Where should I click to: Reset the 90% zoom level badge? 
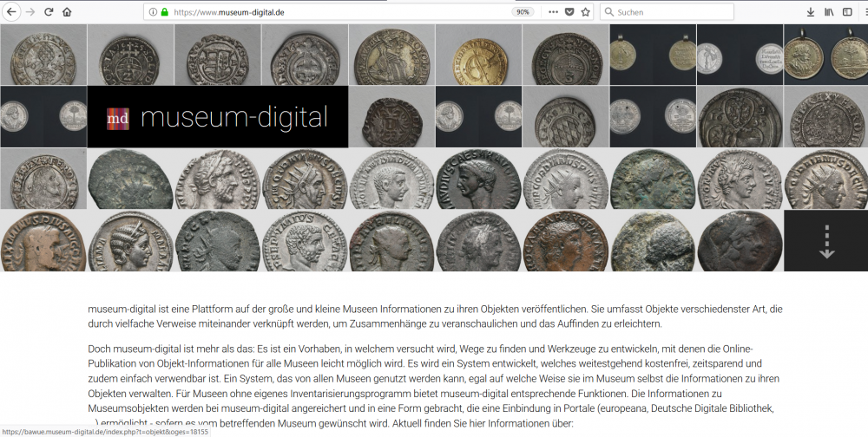(x=523, y=12)
